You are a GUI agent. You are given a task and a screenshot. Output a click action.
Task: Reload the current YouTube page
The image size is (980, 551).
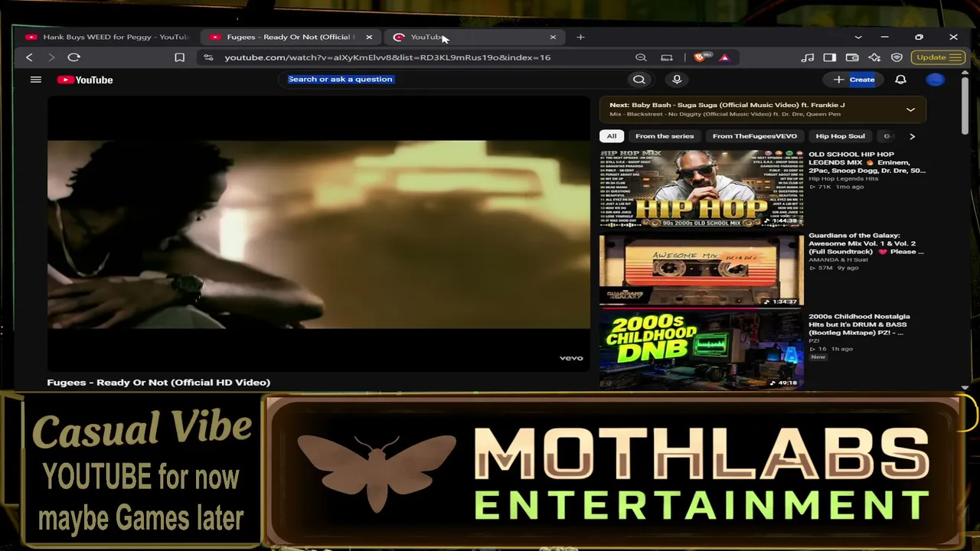(74, 57)
